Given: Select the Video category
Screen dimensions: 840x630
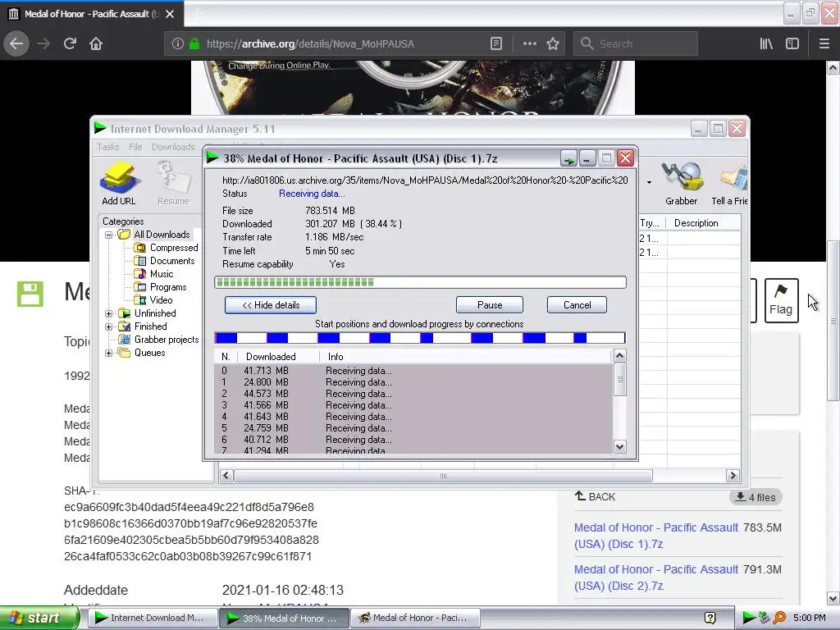Looking at the screenshot, I should pyautogui.click(x=153, y=300).
